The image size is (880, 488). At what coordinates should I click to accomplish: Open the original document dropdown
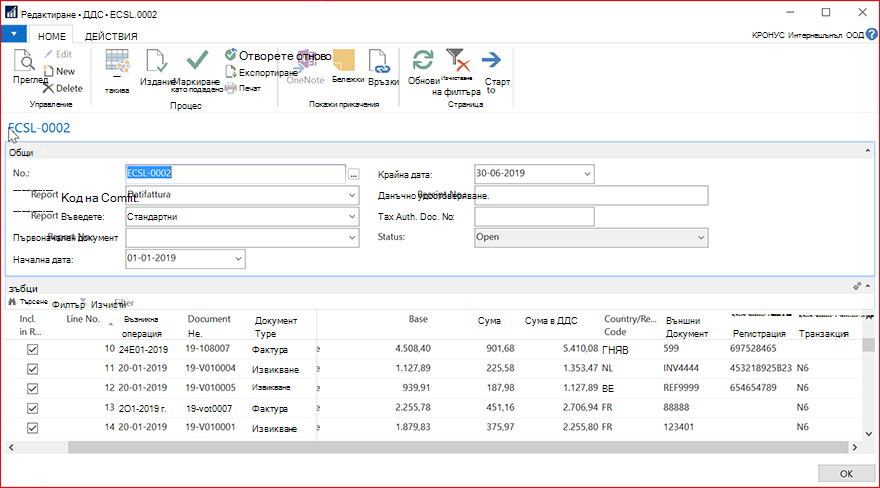tap(352, 238)
